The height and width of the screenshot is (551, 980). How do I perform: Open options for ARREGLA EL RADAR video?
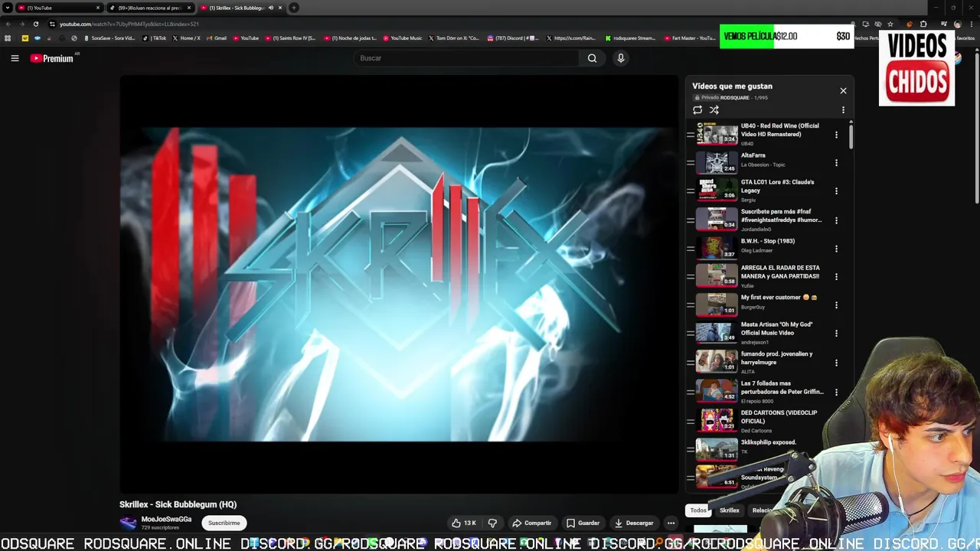[836, 277]
